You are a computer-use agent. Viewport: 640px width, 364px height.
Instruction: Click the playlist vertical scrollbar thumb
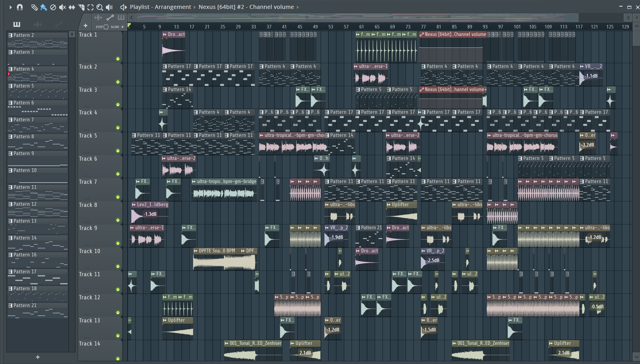point(636,38)
